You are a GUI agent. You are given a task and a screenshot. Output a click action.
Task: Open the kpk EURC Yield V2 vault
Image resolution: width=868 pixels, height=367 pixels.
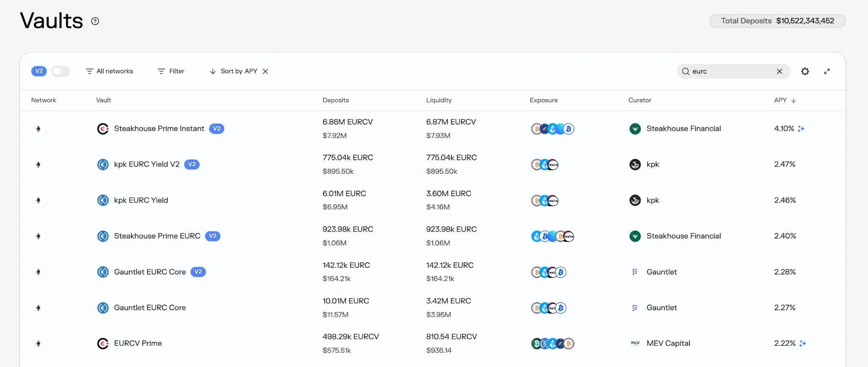pos(147,164)
